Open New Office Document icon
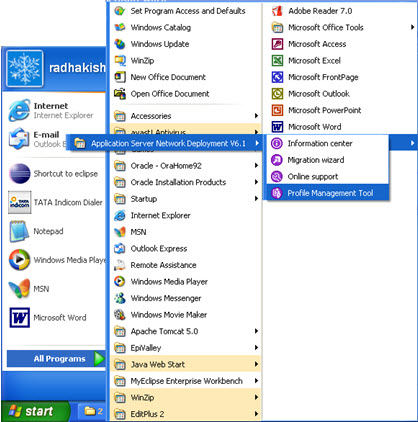 click(120, 77)
